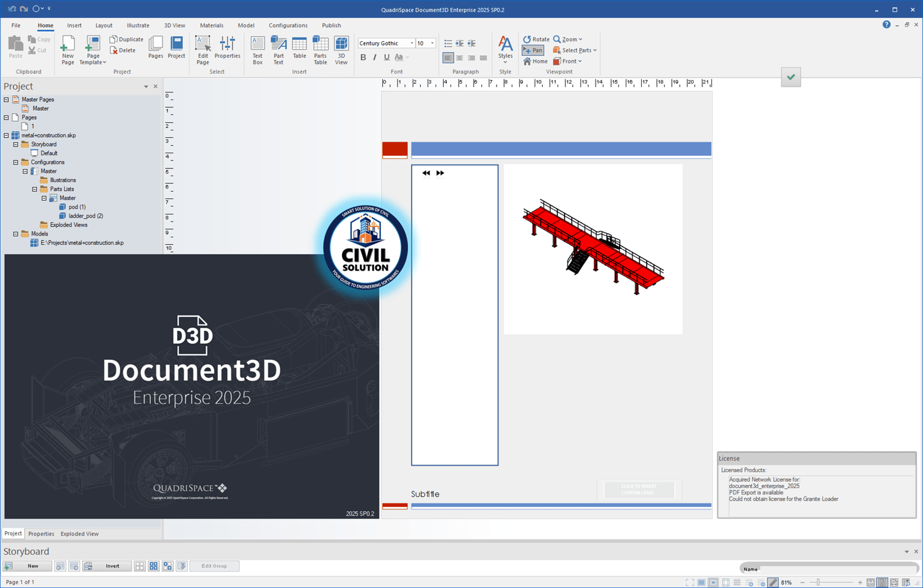
Task: Collapse the Master Pages tree node
Action: point(7,100)
